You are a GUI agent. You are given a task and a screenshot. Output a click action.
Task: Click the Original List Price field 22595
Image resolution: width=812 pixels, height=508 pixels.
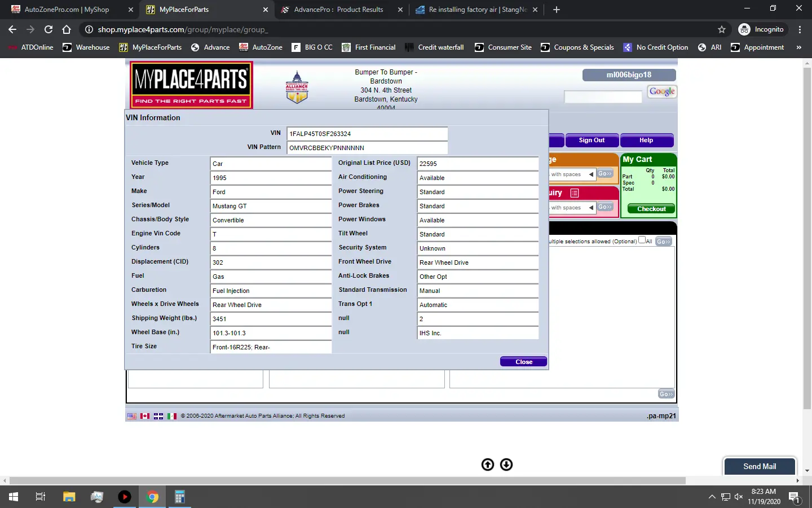point(478,164)
